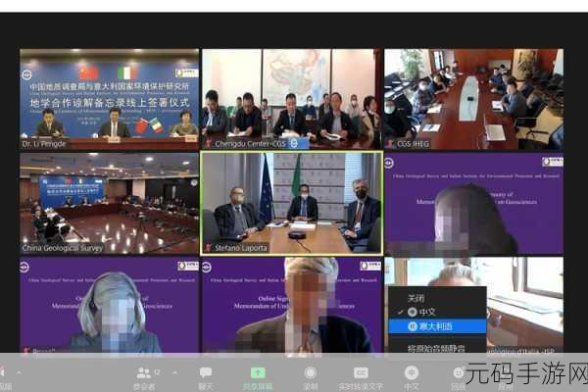Image resolution: width=588 pixels, height=392 pixels.
Task: Select the Dr. Li Pengde video tile
Action: click(109, 99)
